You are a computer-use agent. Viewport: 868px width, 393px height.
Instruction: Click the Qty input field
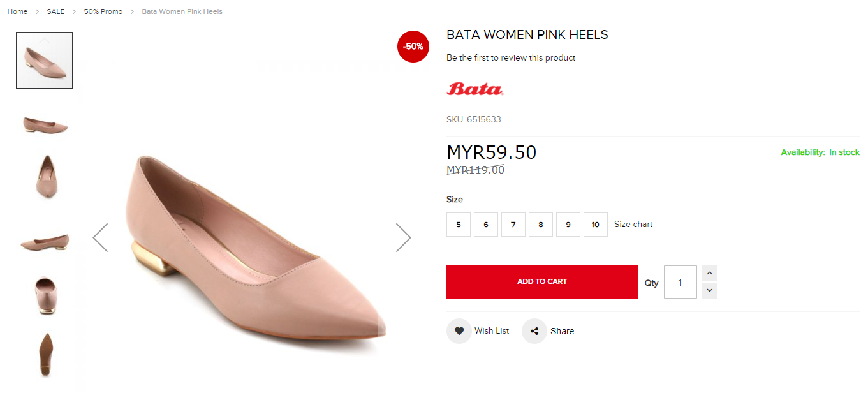(680, 282)
